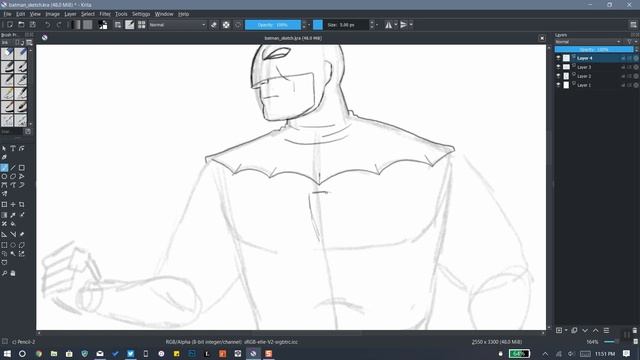Viewport: 640px width, 360px height.
Task: Open the fill pattern selector
Action: (87, 25)
